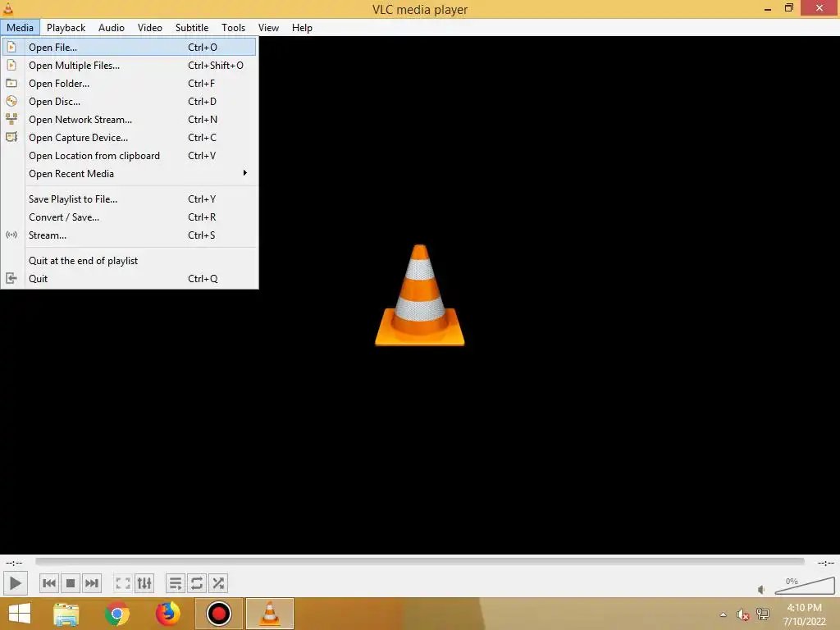The width and height of the screenshot is (840, 630).
Task: Choose Convert / Save... entry
Action: [129, 217]
